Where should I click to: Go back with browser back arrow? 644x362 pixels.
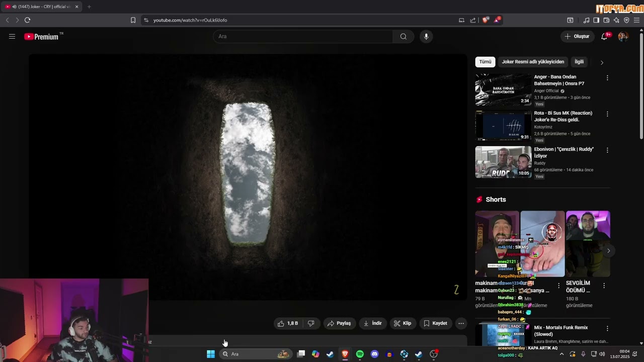click(7, 20)
